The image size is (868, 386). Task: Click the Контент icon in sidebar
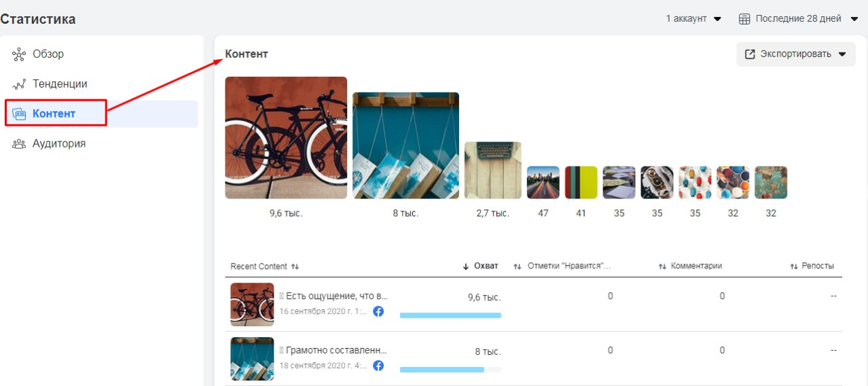(x=19, y=114)
